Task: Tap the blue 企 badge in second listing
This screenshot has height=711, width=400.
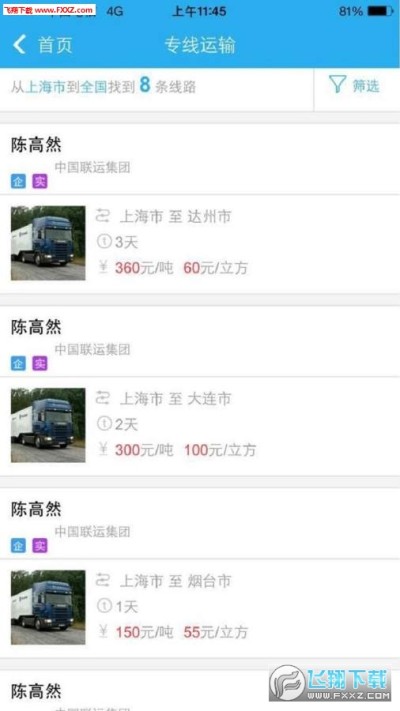Action: 18,364
